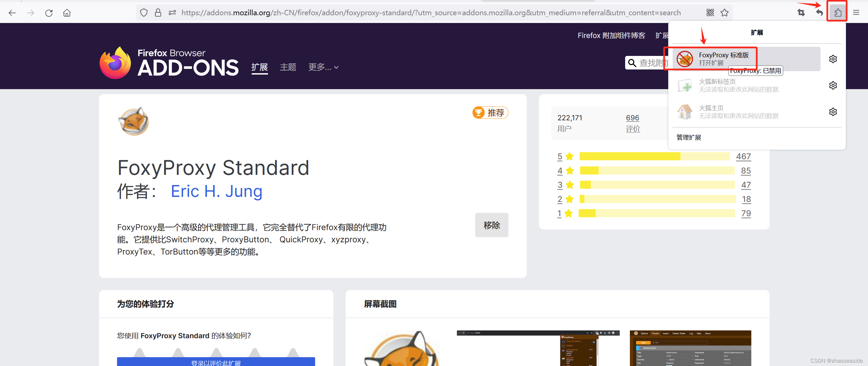Reload the page with the refresh icon
The image size is (868, 366).
pos(49,13)
